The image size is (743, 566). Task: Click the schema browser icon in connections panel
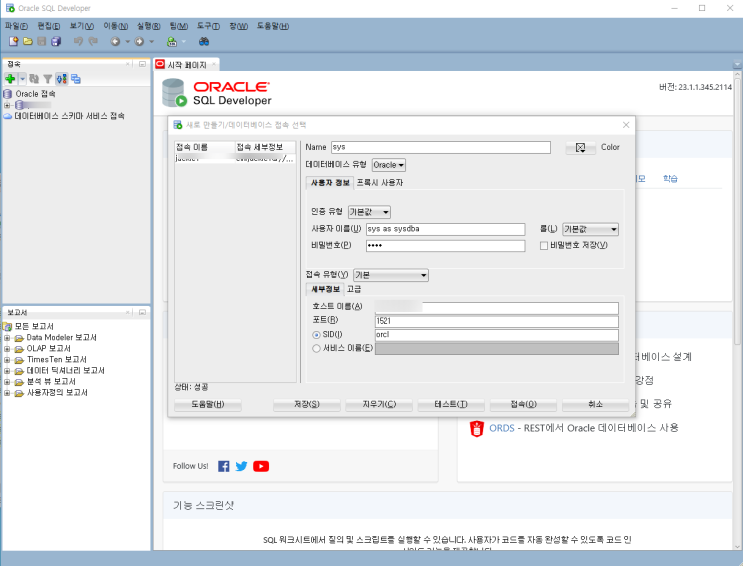[x=62, y=79]
